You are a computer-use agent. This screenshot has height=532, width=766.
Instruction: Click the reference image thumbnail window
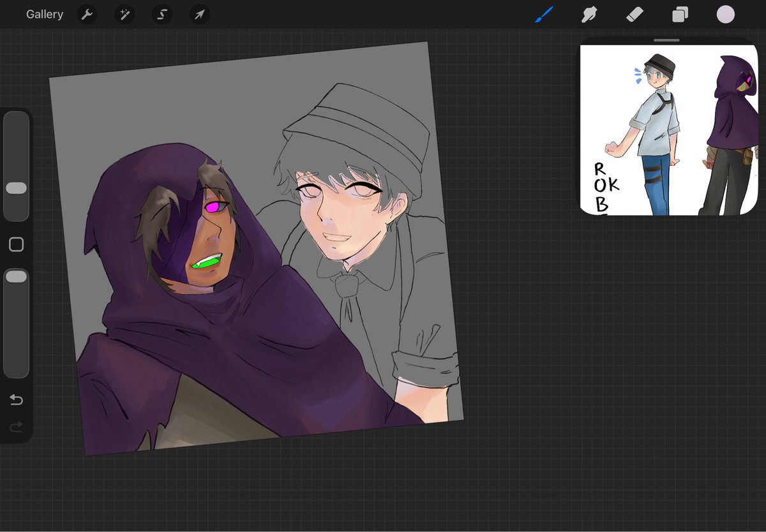[x=668, y=129]
